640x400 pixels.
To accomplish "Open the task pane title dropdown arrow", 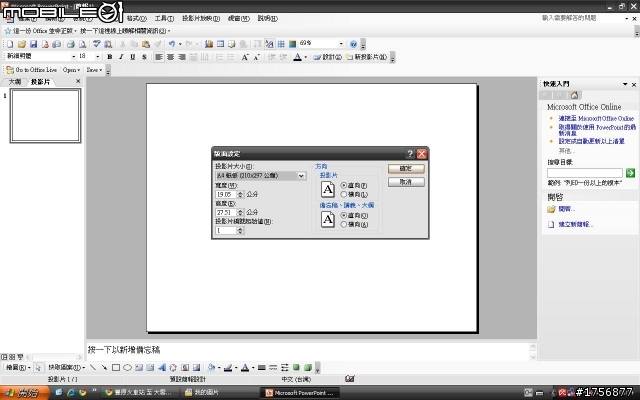I will click(625, 84).
